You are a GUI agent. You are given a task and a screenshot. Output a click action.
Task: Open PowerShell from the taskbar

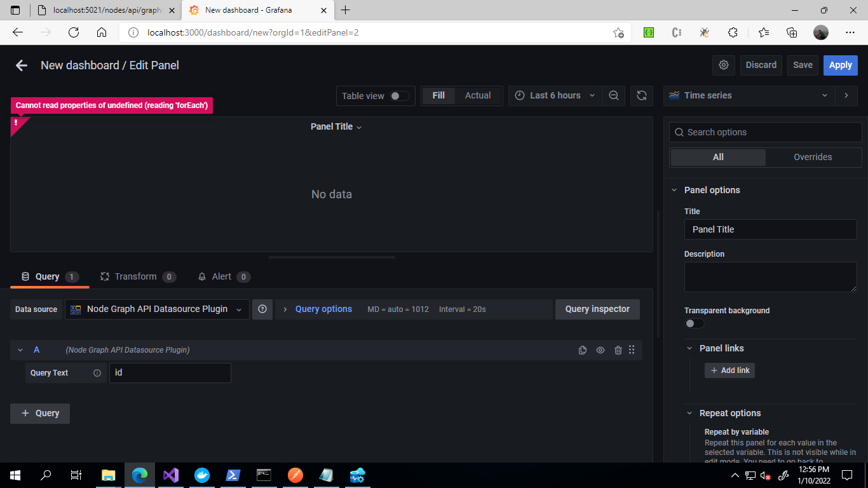[x=233, y=475]
